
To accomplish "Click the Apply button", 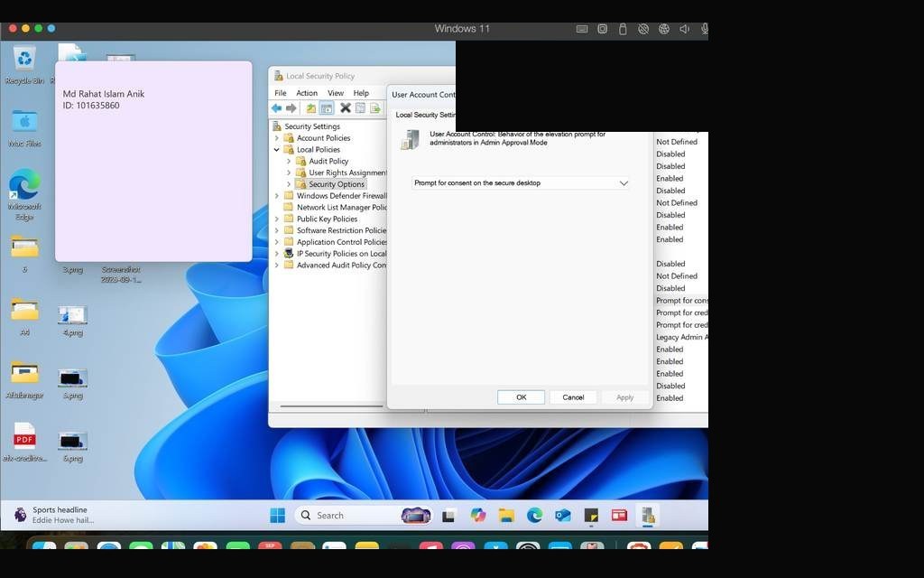I will 624,397.
